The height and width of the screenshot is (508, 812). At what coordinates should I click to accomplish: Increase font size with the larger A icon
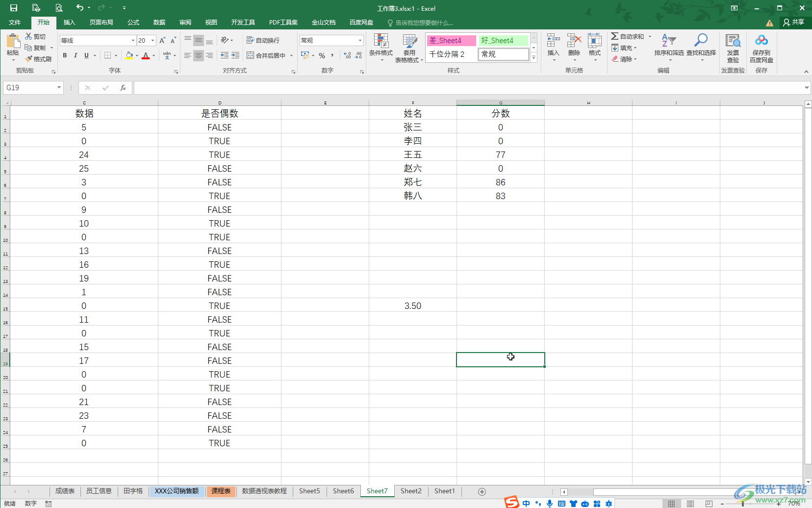pos(162,40)
